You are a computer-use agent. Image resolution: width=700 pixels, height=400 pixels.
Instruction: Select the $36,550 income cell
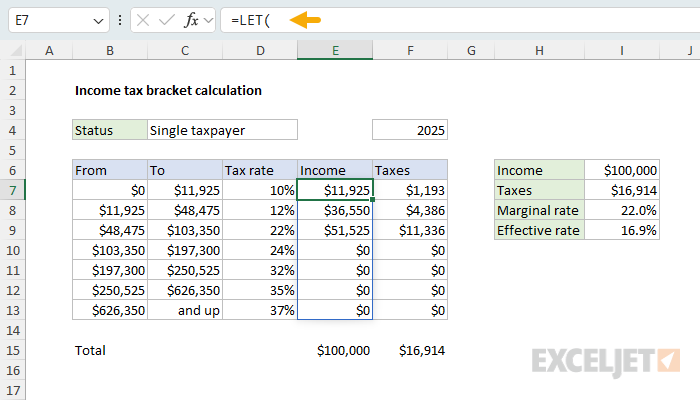335,210
